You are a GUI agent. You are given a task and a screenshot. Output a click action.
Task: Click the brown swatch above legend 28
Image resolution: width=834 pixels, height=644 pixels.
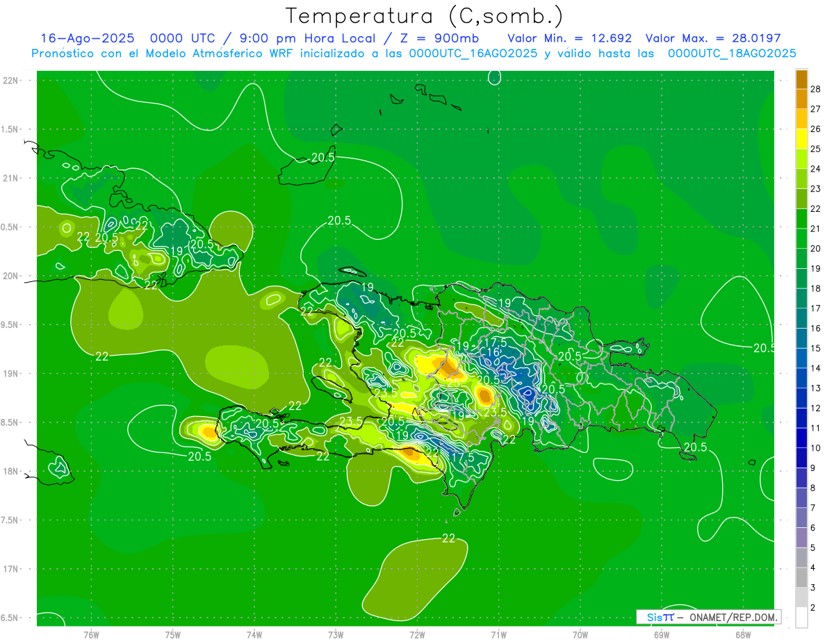click(x=801, y=79)
